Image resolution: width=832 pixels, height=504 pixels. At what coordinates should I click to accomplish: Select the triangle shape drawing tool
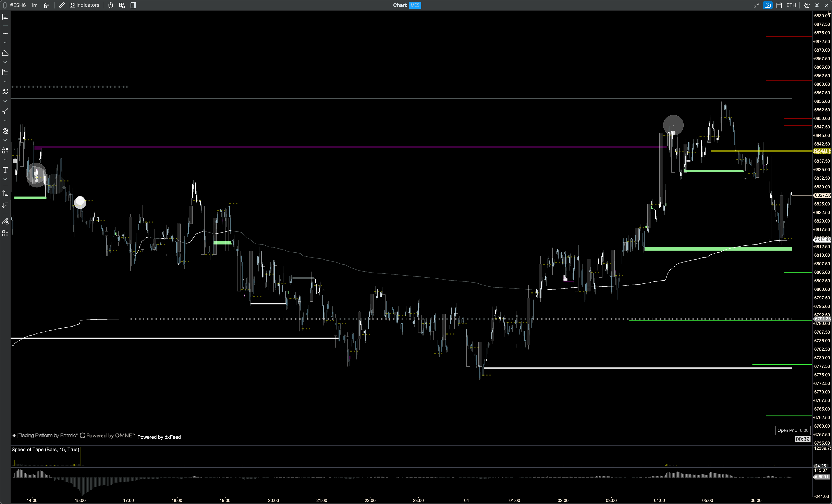point(5,53)
